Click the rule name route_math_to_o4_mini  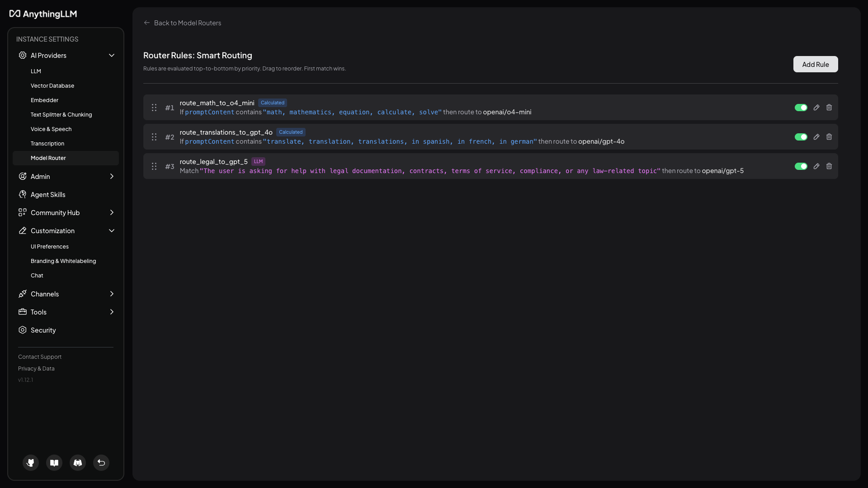(x=217, y=103)
